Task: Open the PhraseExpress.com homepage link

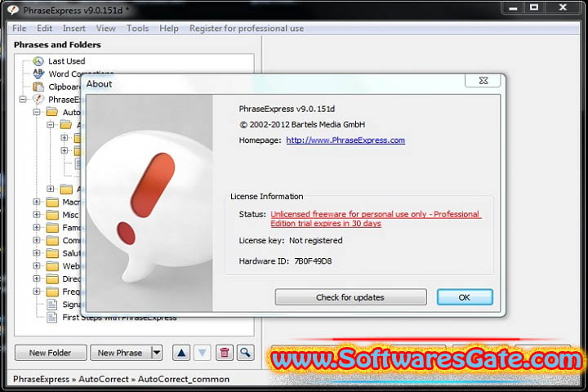Action: click(345, 140)
